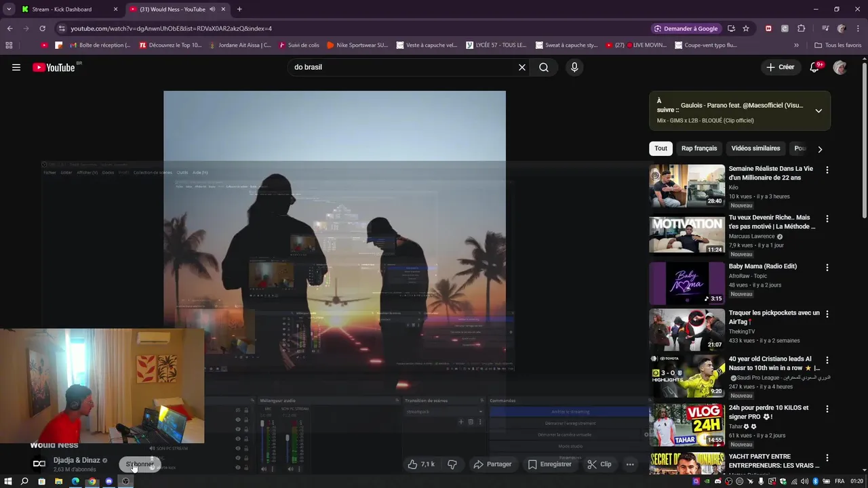Viewport: 868px width, 488px height.
Task: Open OBS Studio from the taskbar
Action: [x=125, y=481]
